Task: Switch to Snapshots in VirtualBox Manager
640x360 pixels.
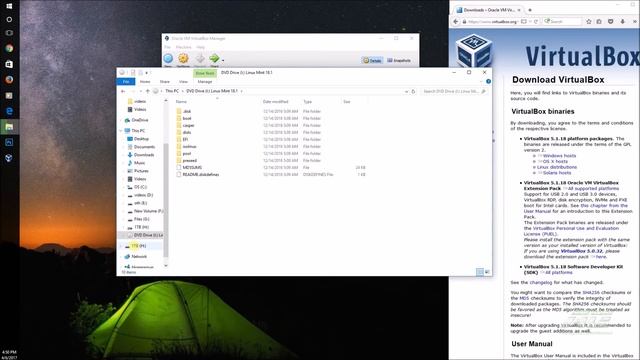Action: click(399, 60)
